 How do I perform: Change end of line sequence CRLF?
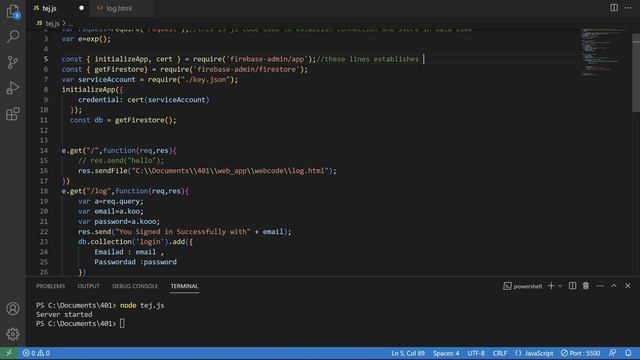[x=500, y=353]
